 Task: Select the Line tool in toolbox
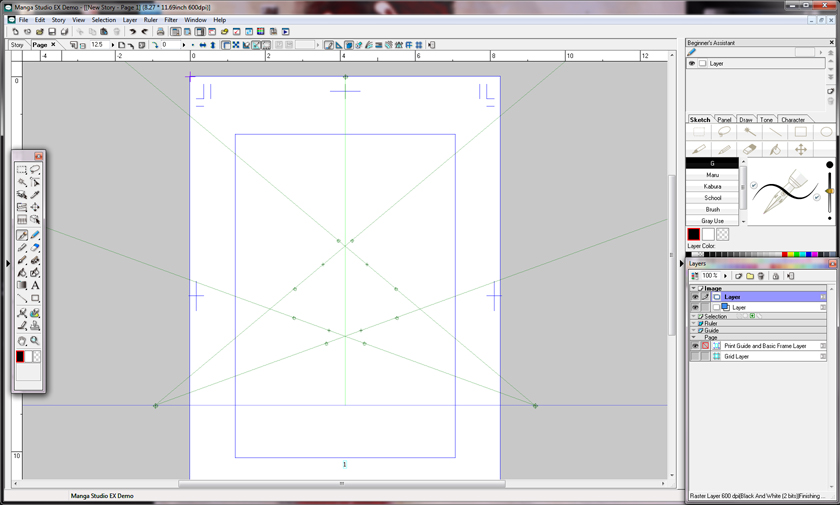click(x=22, y=299)
